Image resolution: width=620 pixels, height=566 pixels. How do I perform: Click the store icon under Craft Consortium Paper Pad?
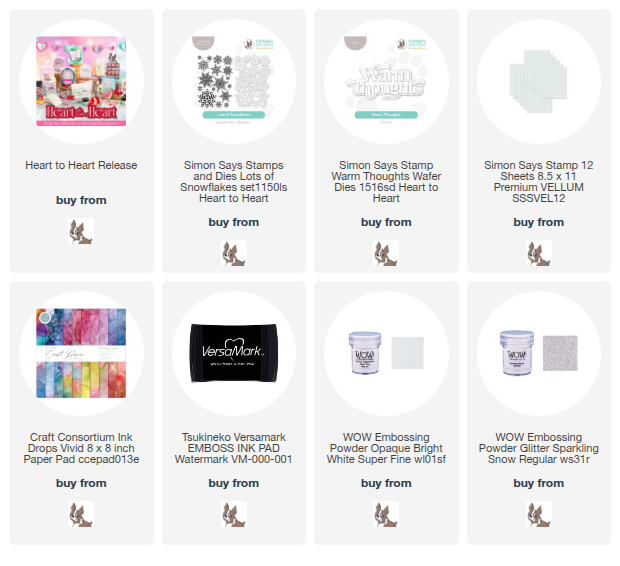click(81, 514)
